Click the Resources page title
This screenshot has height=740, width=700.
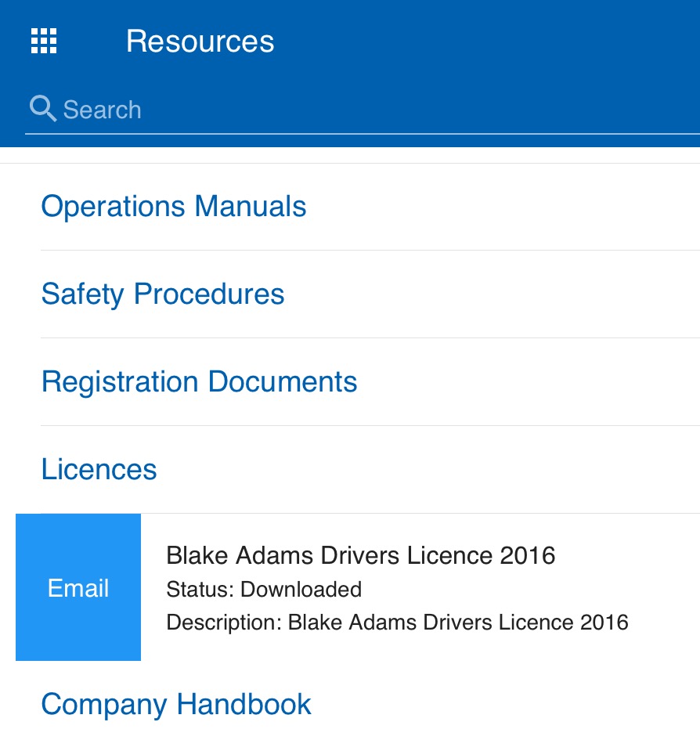pos(200,41)
